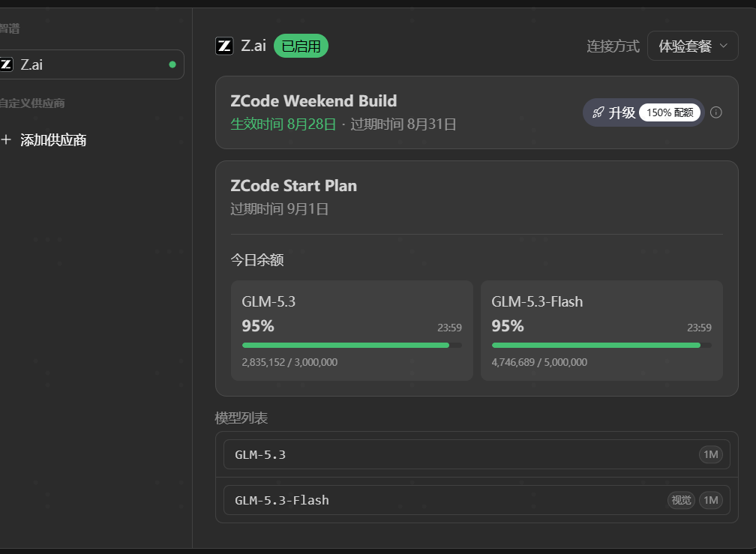Click the 1M badge on GLM-5.3 row
The height and width of the screenshot is (554, 756).
711,454
